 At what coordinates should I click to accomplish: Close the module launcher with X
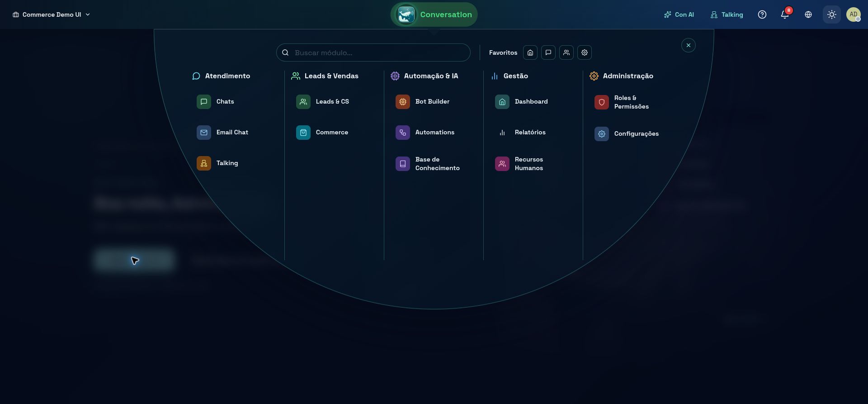[689, 45]
